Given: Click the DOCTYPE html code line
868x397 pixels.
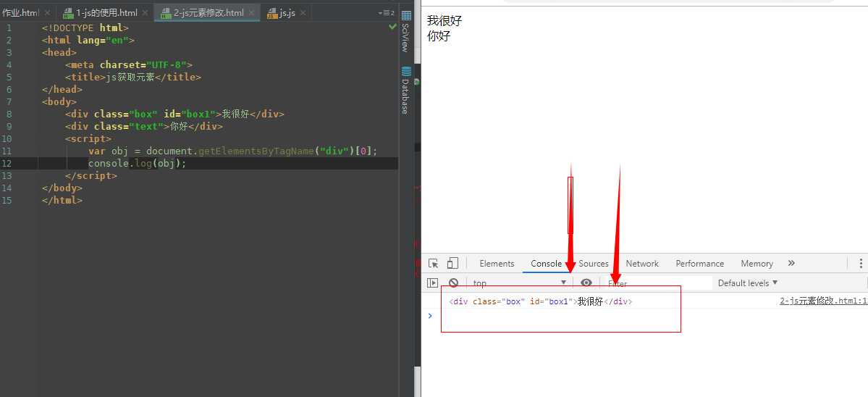Looking at the screenshot, I should pyautogui.click(x=85, y=28).
